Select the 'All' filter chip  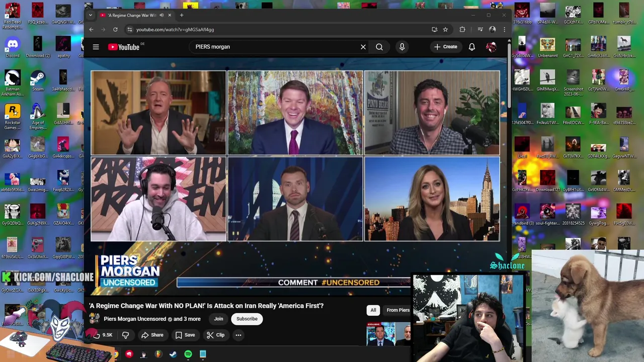[373, 310]
